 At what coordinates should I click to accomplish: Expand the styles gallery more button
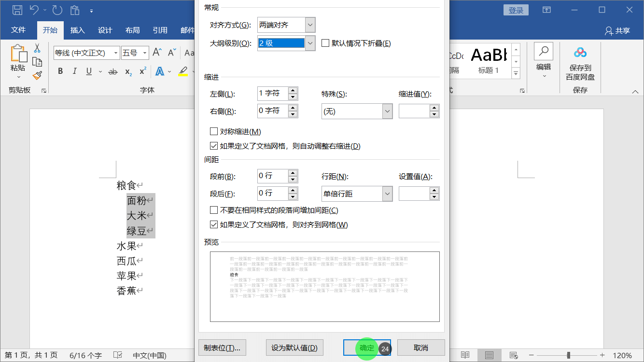click(x=516, y=73)
